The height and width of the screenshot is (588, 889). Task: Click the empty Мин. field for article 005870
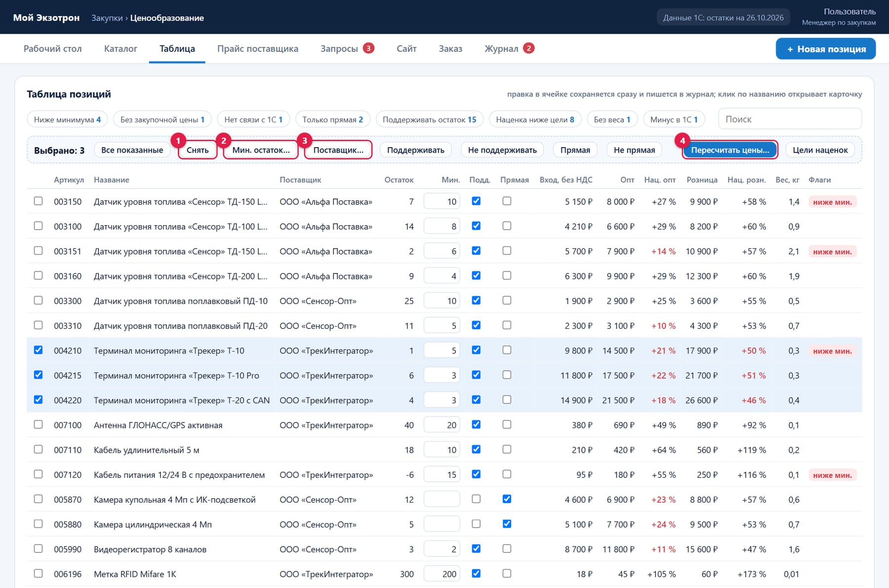pyautogui.click(x=442, y=499)
